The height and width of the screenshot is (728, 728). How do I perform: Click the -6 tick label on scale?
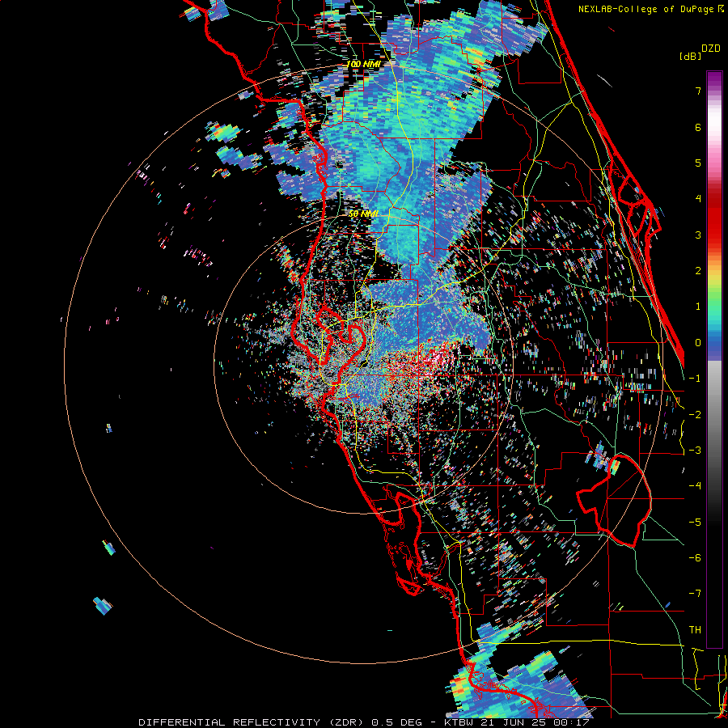[x=695, y=558]
